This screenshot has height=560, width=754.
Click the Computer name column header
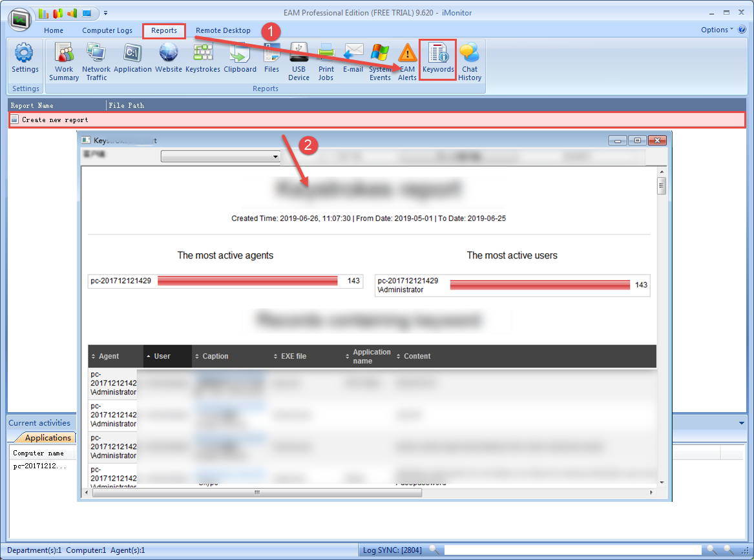click(42, 453)
